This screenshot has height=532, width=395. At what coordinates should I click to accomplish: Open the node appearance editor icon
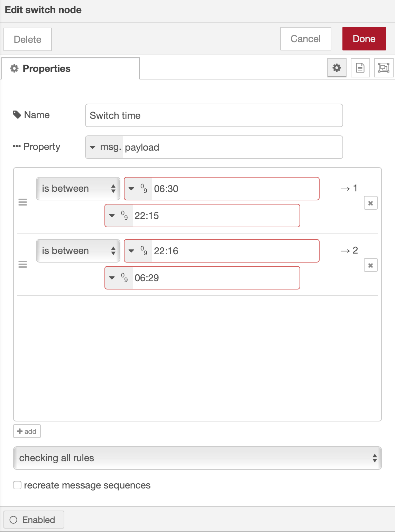pos(384,68)
